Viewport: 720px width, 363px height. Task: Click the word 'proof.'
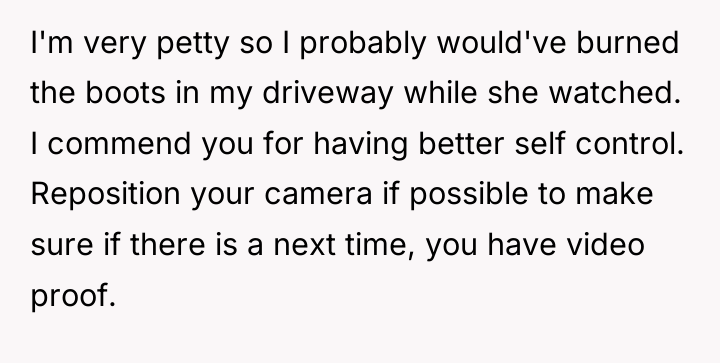(x=73, y=296)
